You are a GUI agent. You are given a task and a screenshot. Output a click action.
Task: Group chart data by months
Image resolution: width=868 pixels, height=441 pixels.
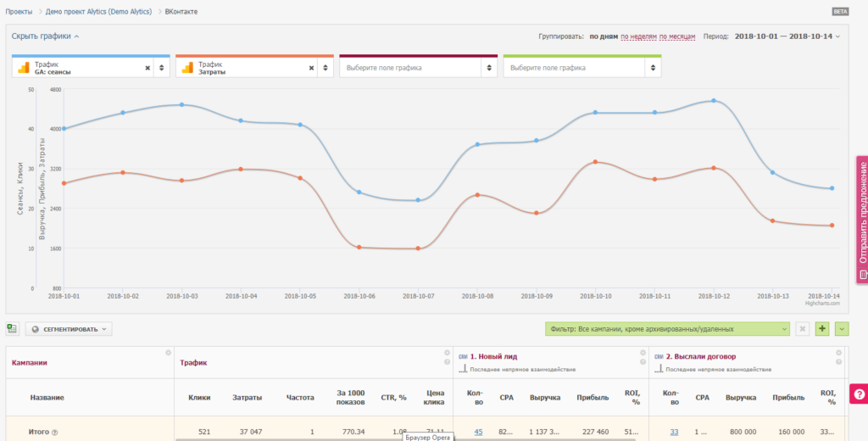677,37
